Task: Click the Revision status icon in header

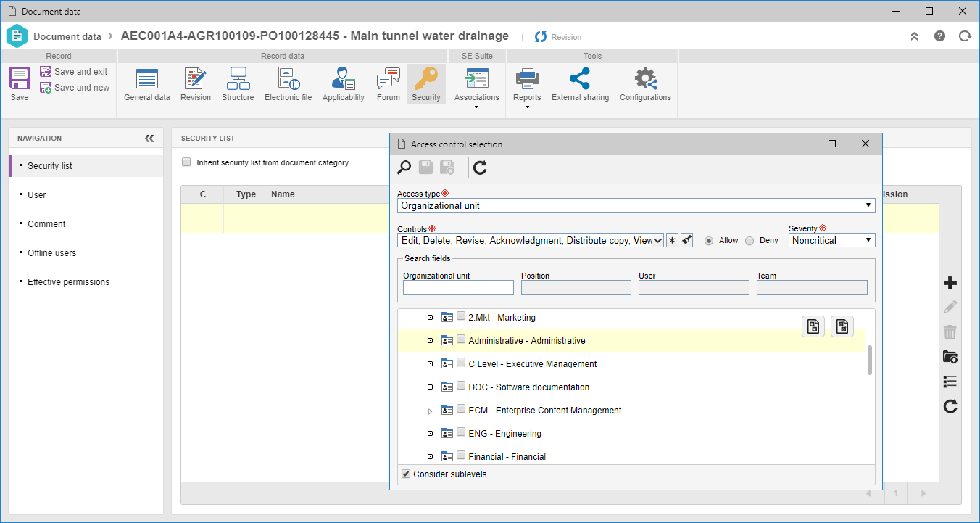Action: [541, 37]
